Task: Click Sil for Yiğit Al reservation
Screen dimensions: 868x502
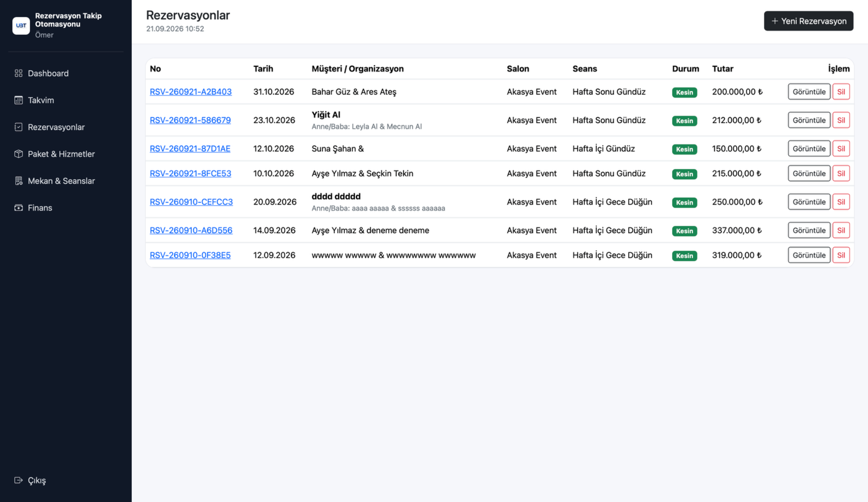Action: pos(841,120)
